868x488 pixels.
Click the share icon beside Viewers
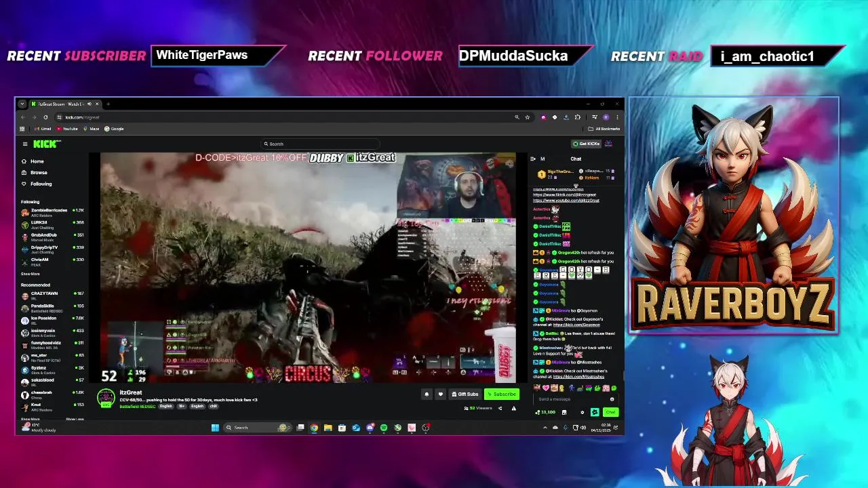click(500, 408)
